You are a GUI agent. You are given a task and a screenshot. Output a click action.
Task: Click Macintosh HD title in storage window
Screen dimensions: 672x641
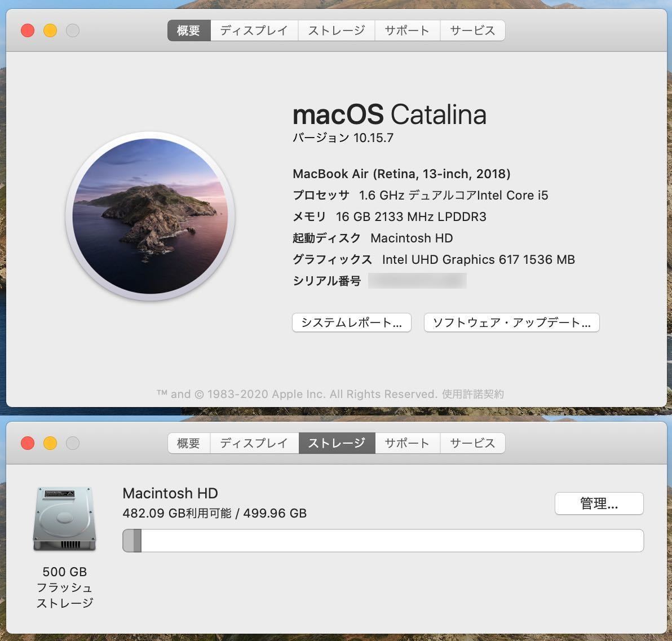click(170, 493)
